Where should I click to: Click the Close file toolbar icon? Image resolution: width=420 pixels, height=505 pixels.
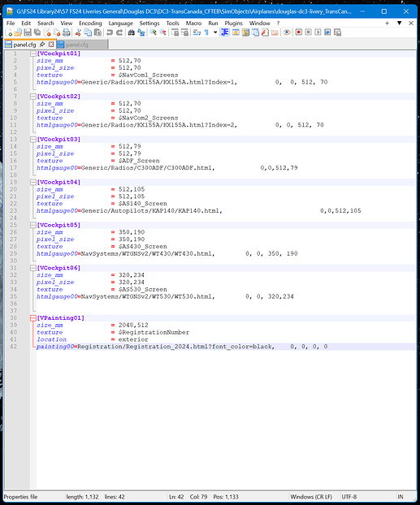coord(47,32)
